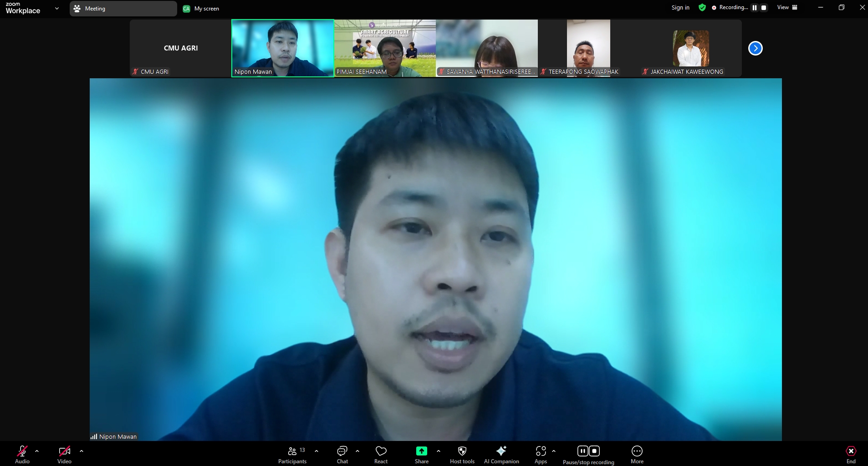
Task: Launch AI Companion
Action: click(x=501, y=455)
